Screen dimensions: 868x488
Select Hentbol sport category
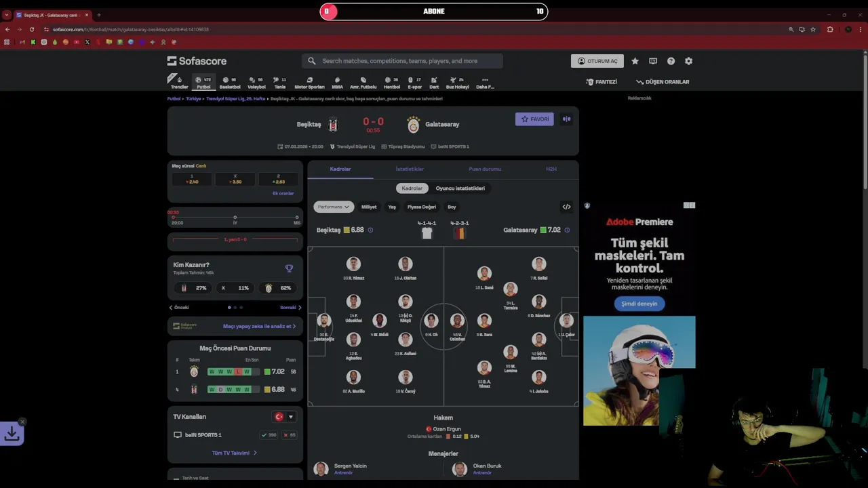pos(392,83)
